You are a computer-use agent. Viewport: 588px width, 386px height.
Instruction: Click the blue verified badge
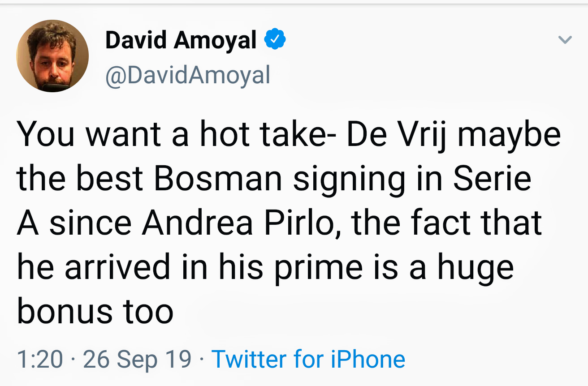coord(275,40)
